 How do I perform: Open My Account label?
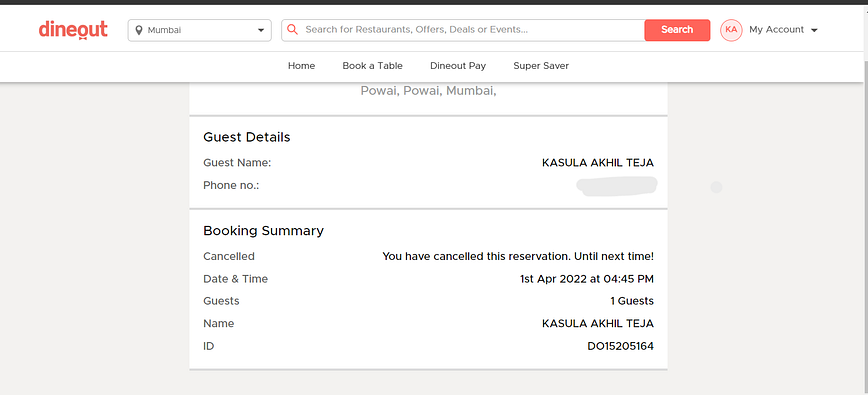click(x=776, y=30)
